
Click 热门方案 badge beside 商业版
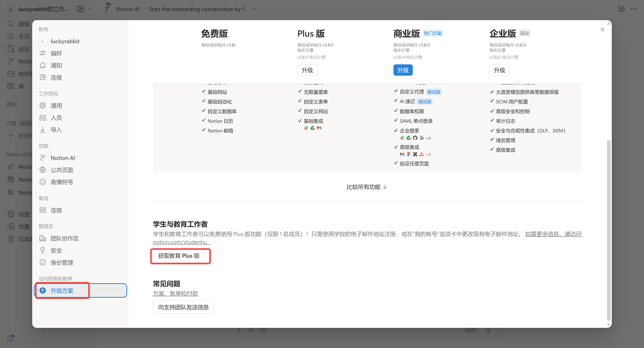433,33
